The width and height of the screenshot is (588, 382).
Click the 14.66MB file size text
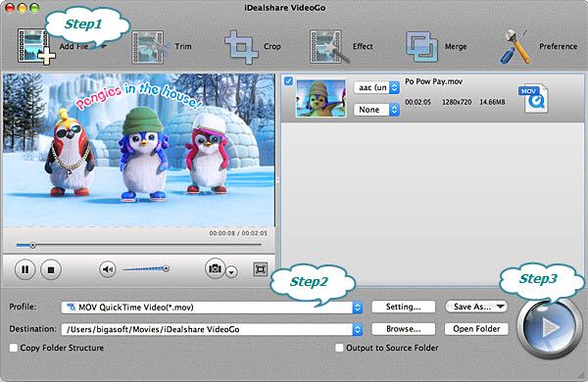click(492, 102)
